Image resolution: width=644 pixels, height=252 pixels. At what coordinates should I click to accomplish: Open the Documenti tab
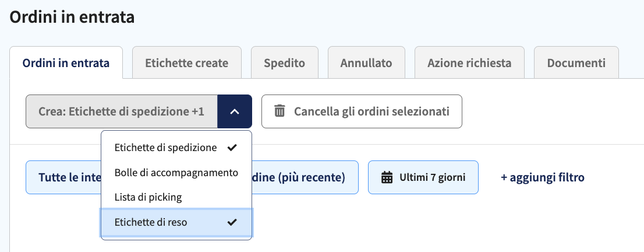pos(576,63)
